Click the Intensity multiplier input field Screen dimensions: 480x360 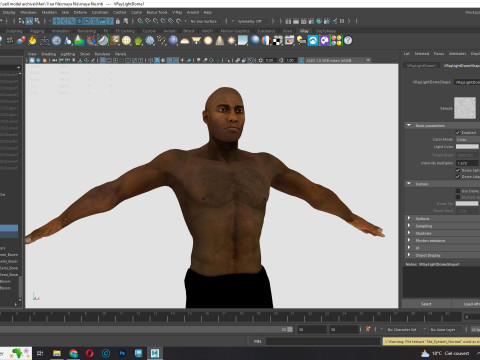[468, 163]
